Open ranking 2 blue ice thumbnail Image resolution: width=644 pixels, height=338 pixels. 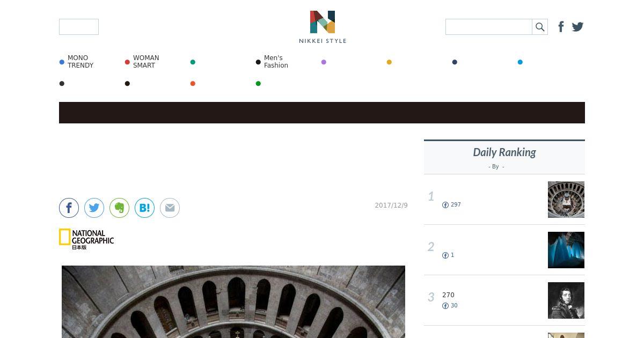click(x=566, y=250)
